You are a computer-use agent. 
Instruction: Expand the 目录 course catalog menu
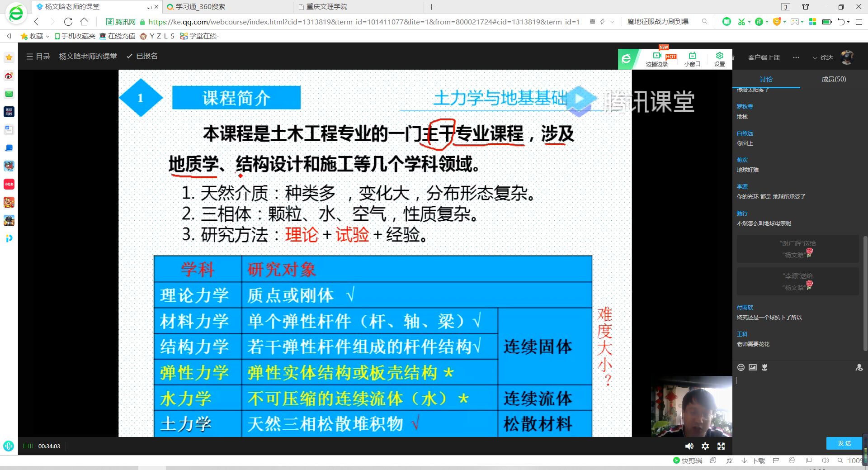tap(38, 56)
